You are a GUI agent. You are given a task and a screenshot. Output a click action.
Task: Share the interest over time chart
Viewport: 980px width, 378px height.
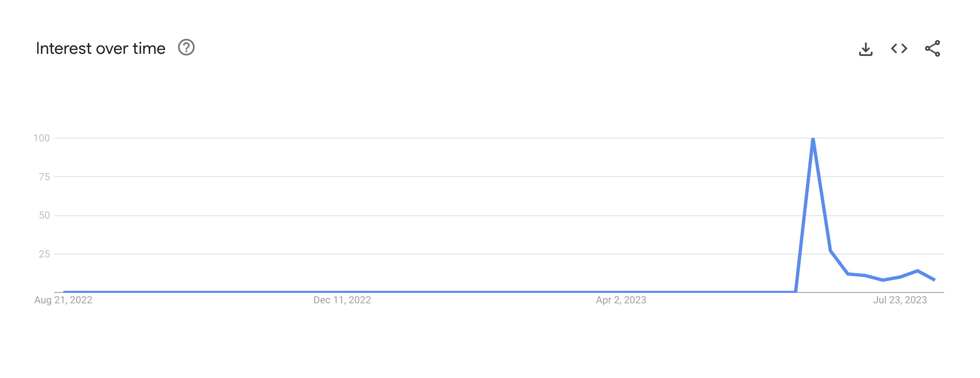[x=932, y=49]
